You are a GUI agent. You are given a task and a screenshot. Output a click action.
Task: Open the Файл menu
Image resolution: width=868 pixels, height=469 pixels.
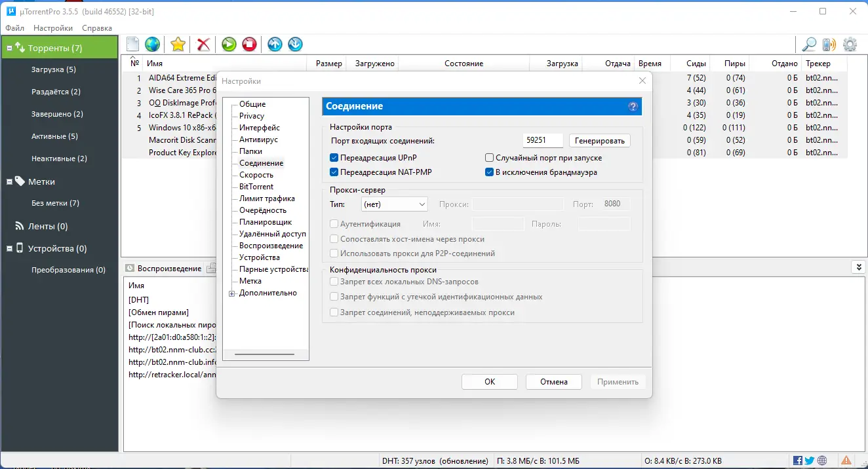tap(14, 28)
